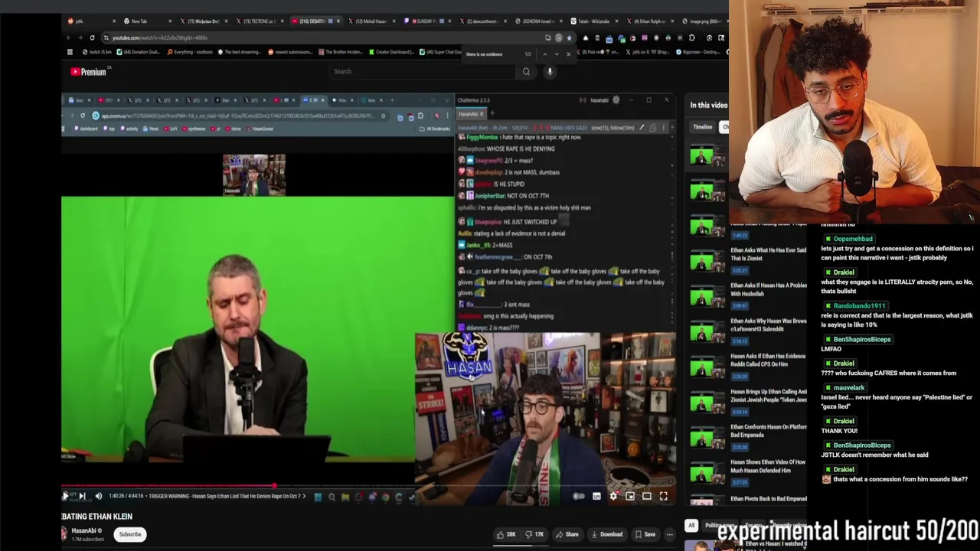Viewport: 980px width, 551px height.
Task: Open the viewer list icon in Chatterino
Action: pos(652,128)
